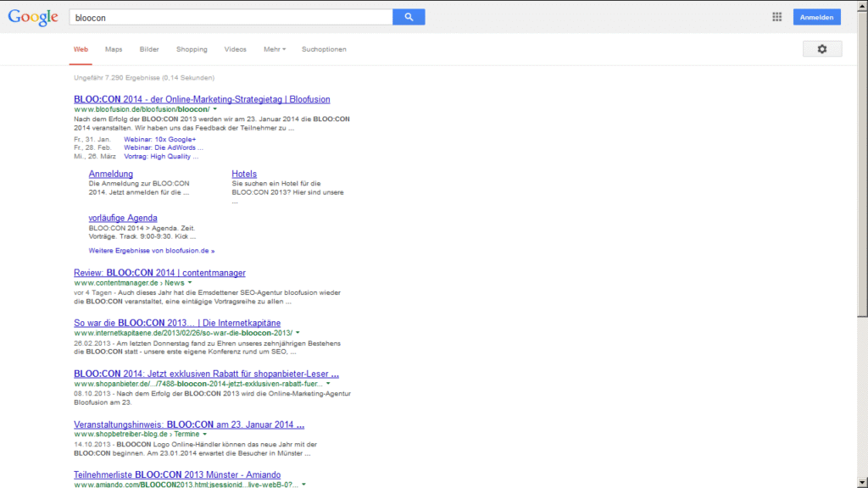Switch to the Videos tab
The width and height of the screenshot is (868, 488).
click(x=235, y=49)
